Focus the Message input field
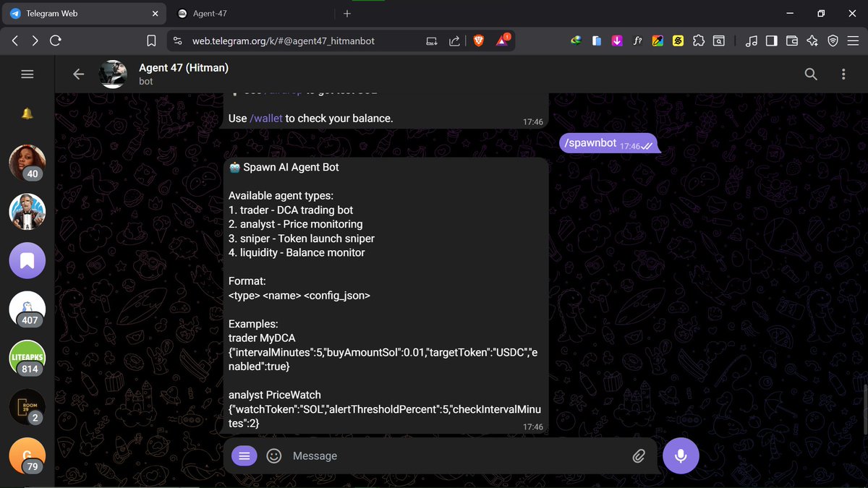The image size is (868, 488). [x=456, y=455]
